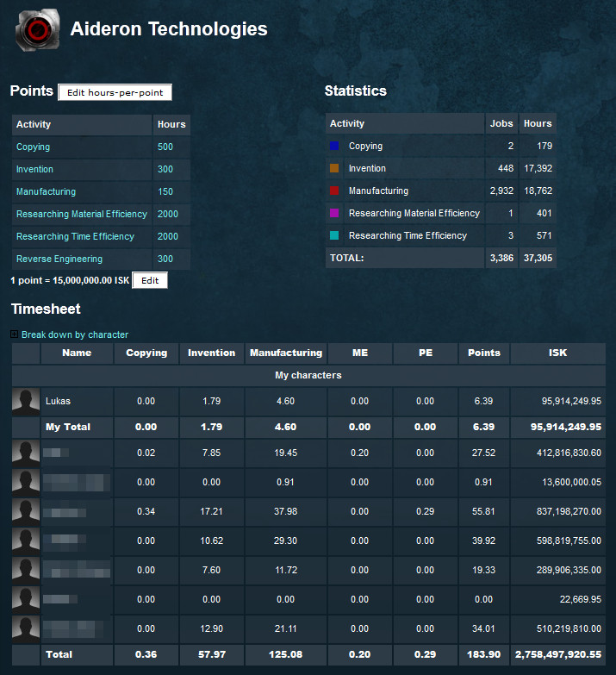Image resolution: width=616 pixels, height=675 pixels.
Task: Click Lukas's character portrait
Action: tap(26, 401)
